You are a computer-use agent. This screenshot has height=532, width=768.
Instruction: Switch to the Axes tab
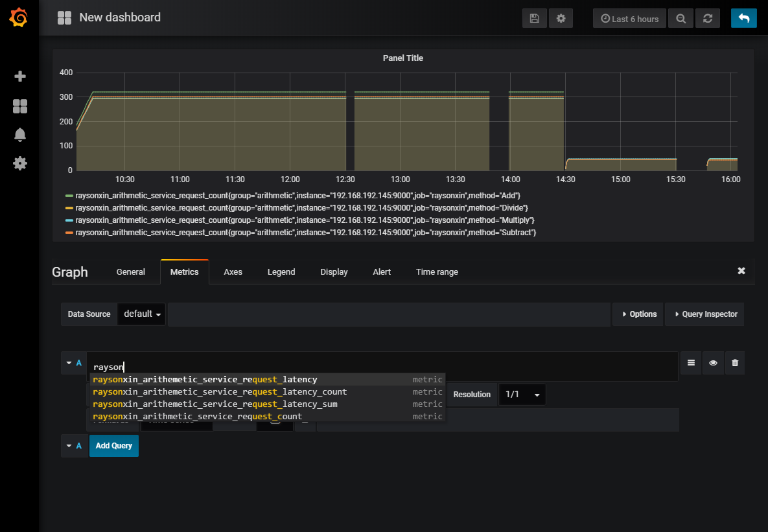pos(233,272)
